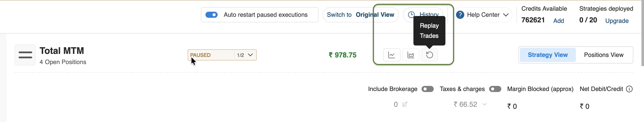Enable the Include Brokerage toggle
This screenshot has height=122, width=644.
[x=428, y=89]
